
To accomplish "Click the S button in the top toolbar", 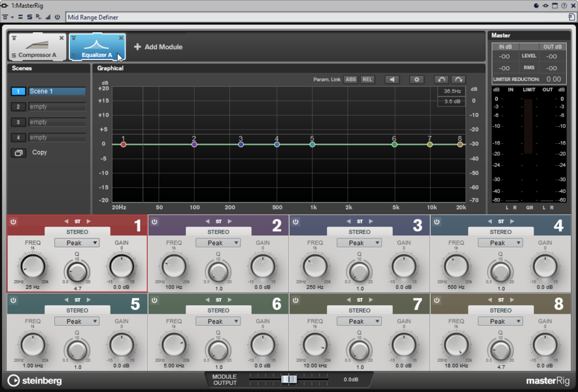I will [x=29, y=17].
